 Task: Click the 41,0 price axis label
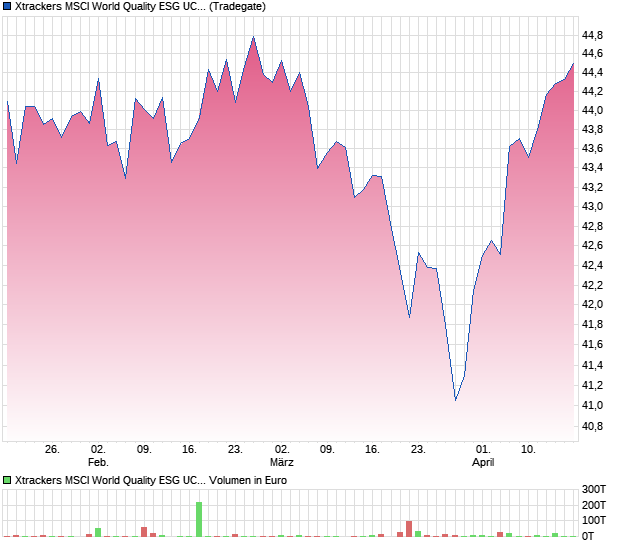[592, 405]
